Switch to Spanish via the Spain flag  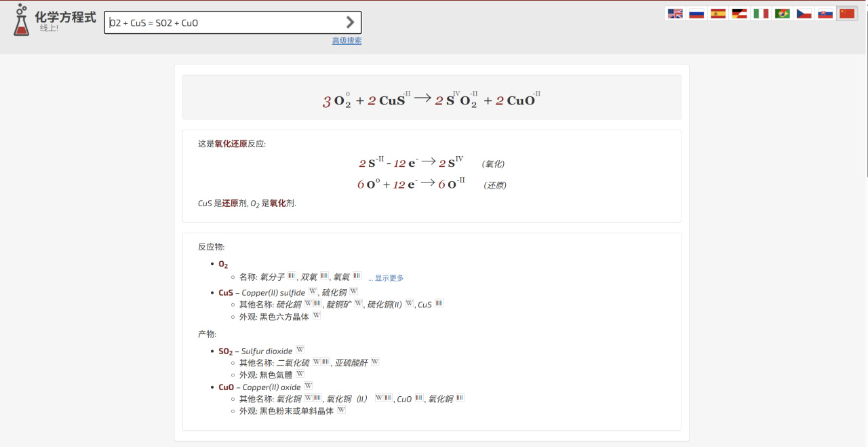(718, 14)
